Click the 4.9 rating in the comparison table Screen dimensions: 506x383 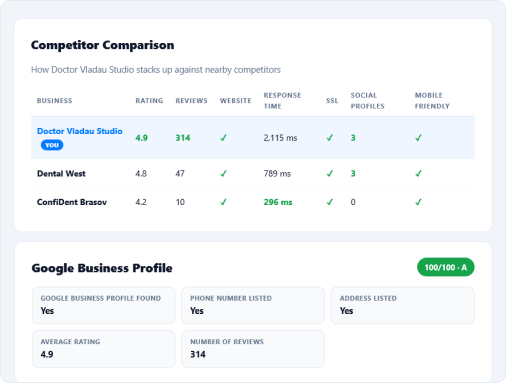(x=141, y=138)
